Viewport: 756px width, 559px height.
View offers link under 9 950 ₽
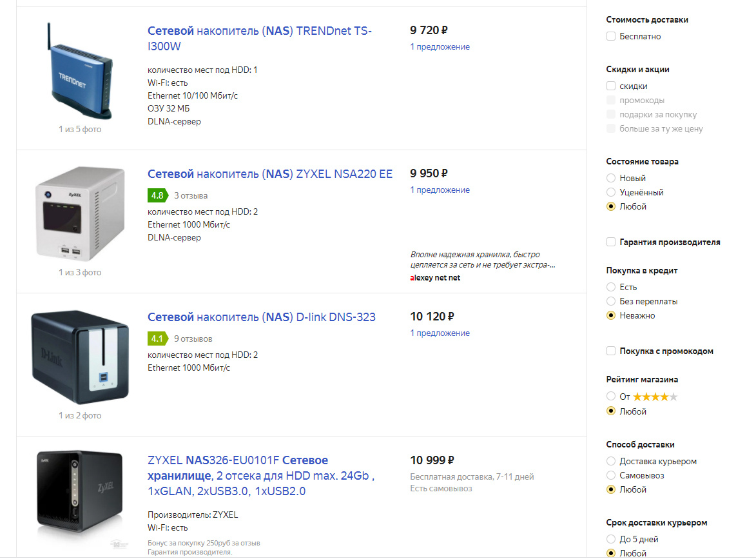tap(440, 190)
